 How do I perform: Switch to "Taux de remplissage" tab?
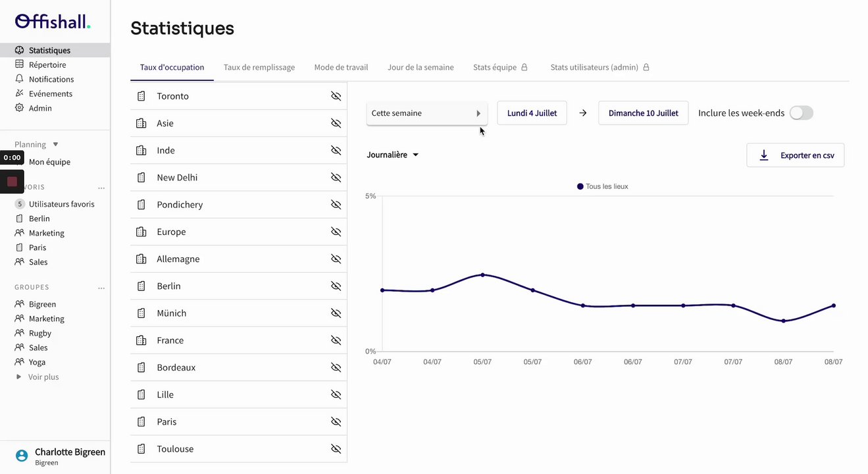point(259,67)
